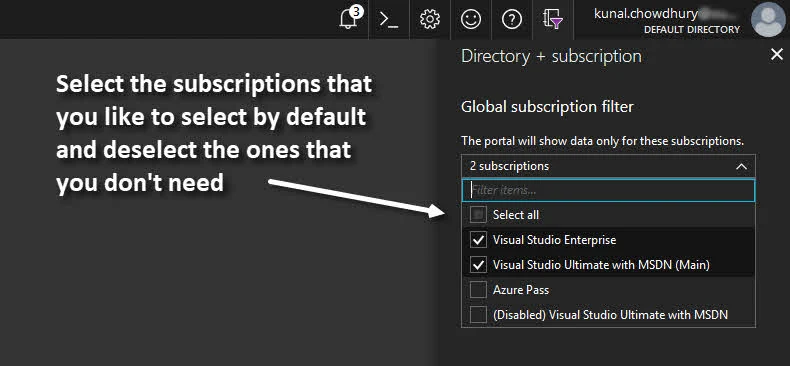Launch Cloud Shell console icon
The width and height of the screenshot is (790, 366).
pyautogui.click(x=389, y=20)
